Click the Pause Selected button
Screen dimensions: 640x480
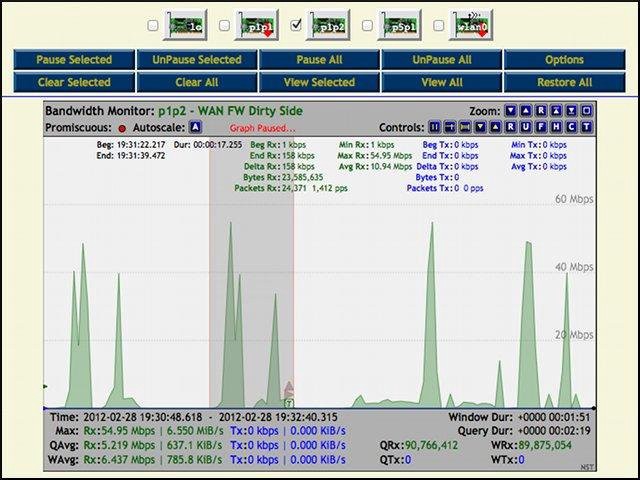pyautogui.click(x=74, y=60)
